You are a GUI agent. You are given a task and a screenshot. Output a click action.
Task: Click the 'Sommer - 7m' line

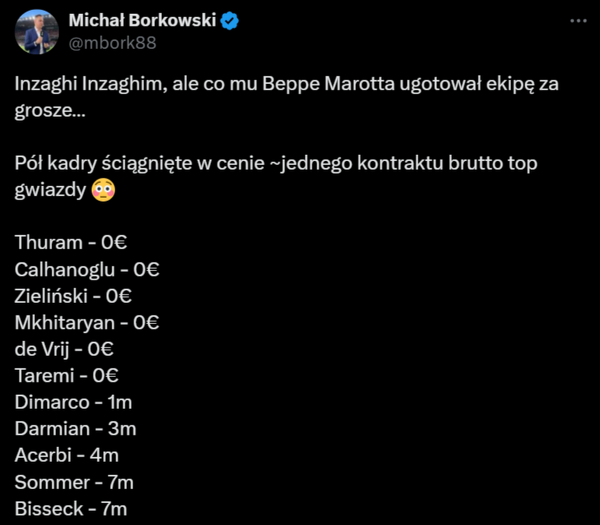(74, 483)
